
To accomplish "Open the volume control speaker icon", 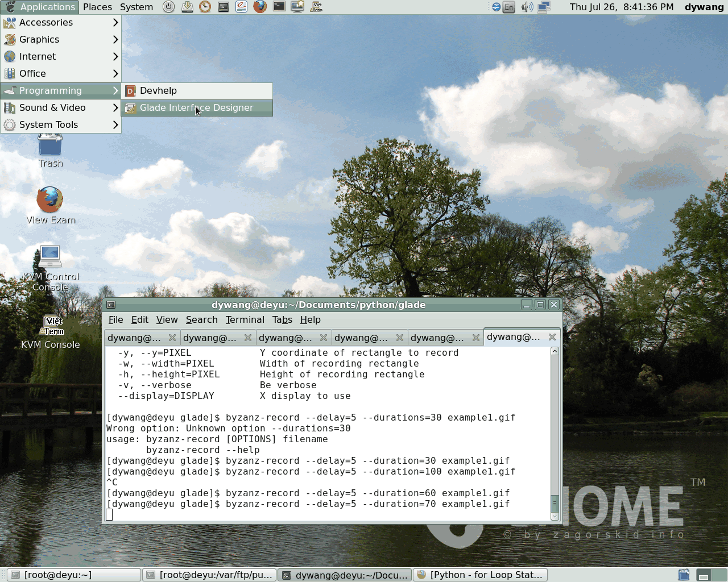I will [527, 7].
